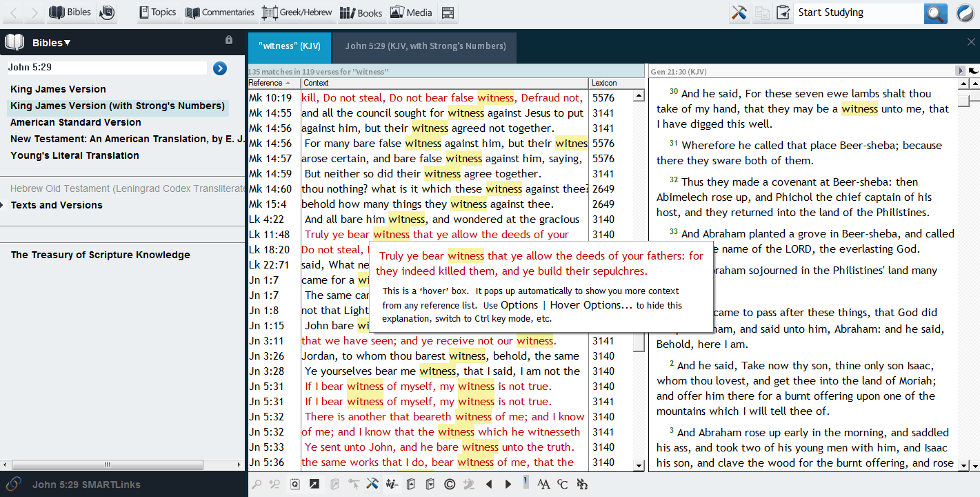Image resolution: width=980 pixels, height=497 pixels.
Task: Click the book with down arrow icon
Action: tap(430, 485)
